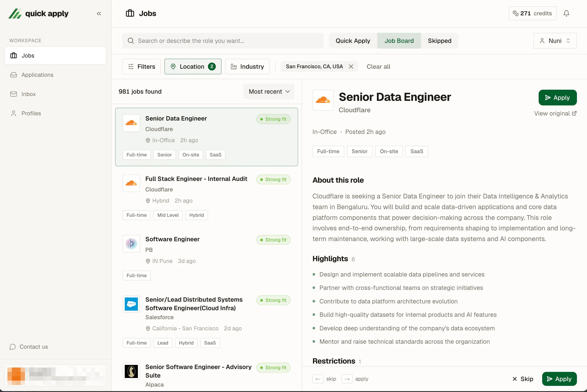Click the Senior tag in job detail
Image resolution: width=587 pixels, height=392 pixels.
tap(359, 151)
